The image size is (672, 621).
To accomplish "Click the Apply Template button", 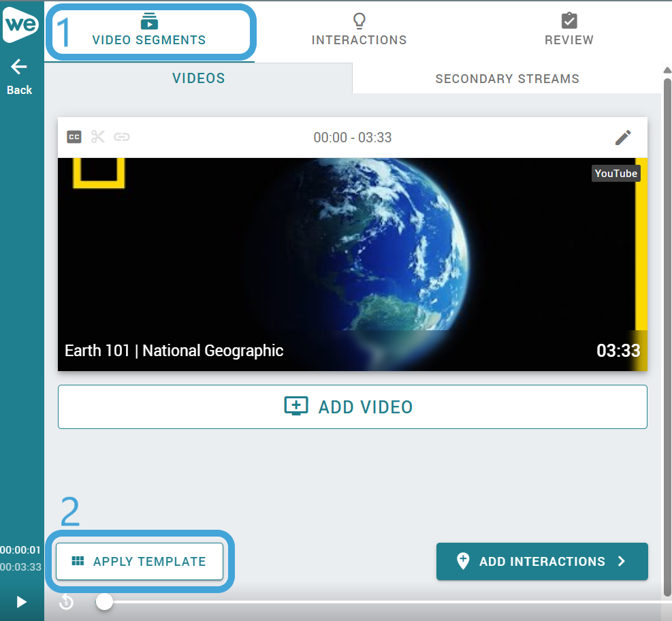I will (140, 562).
